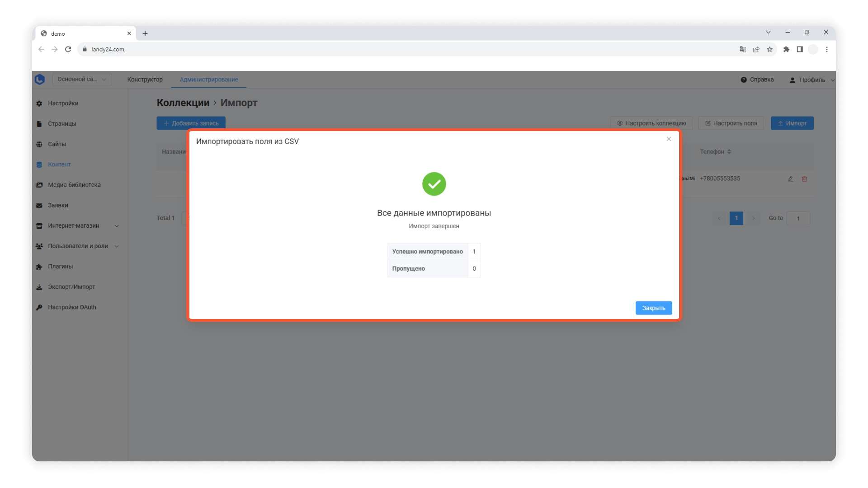Go to Экспорт/Импорт sidebar item
The height and width of the screenshot is (488, 868).
(71, 287)
